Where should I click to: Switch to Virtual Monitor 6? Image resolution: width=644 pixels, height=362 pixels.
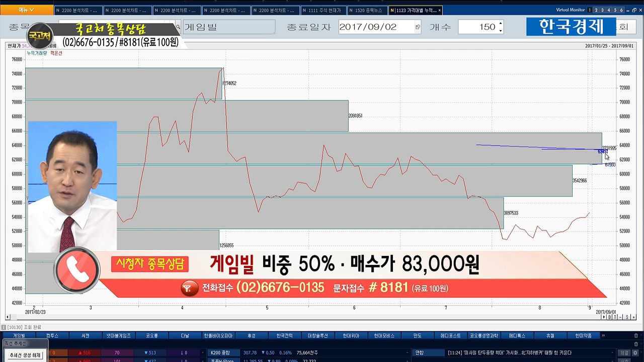621,10
